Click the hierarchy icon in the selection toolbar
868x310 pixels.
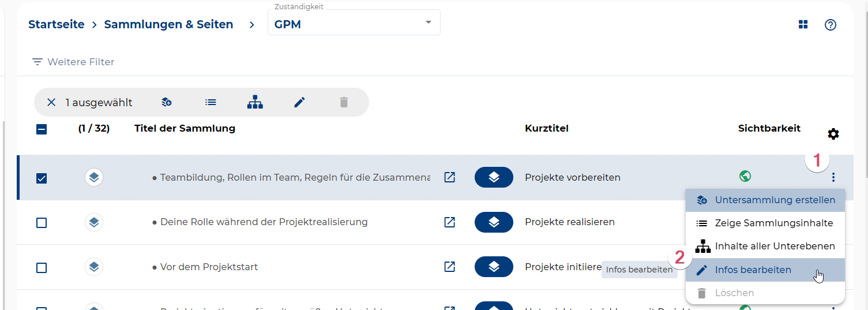coord(255,102)
